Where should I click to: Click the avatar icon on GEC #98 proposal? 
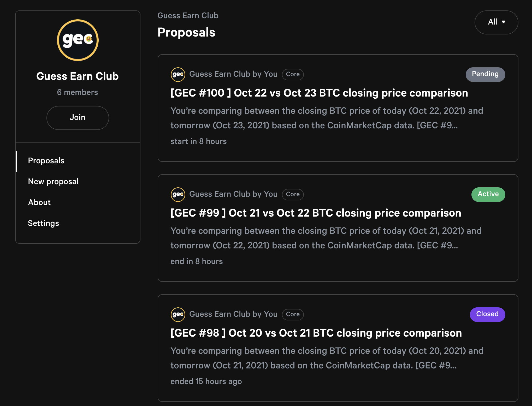coord(178,314)
